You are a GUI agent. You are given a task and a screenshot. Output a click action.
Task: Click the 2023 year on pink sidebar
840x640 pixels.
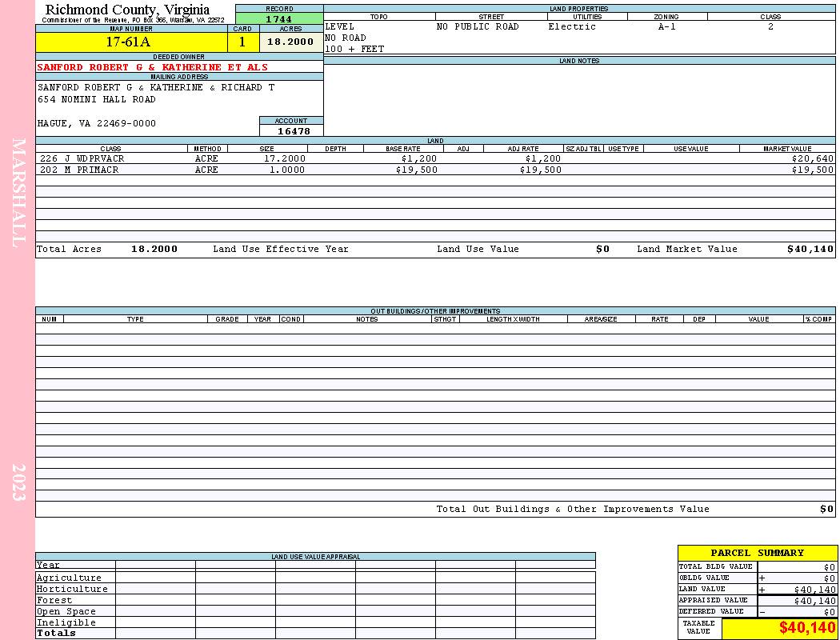[18, 482]
